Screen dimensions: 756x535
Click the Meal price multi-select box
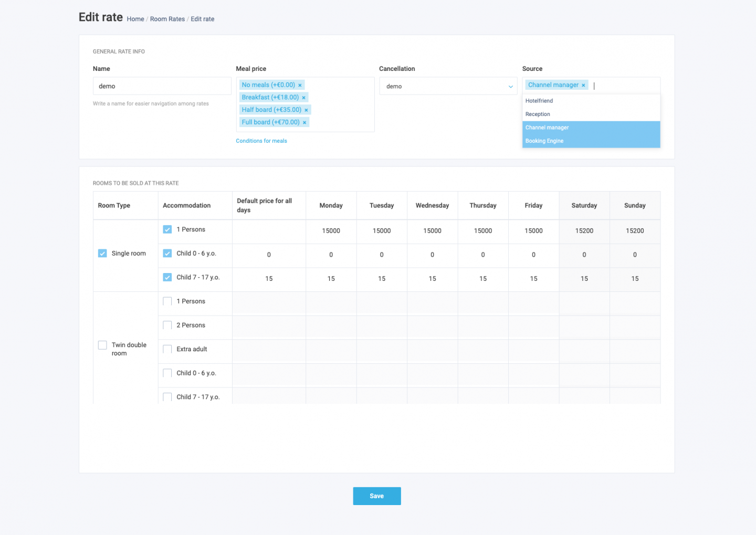pyautogui.click(x=305, y=104)
